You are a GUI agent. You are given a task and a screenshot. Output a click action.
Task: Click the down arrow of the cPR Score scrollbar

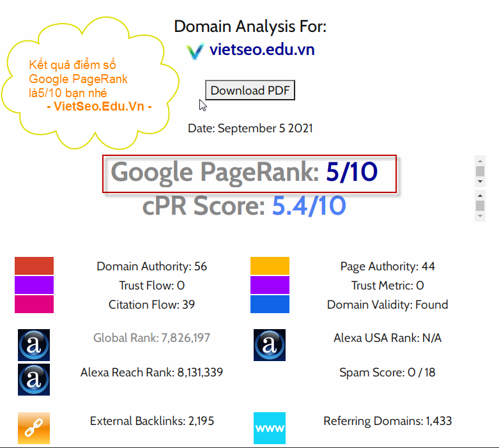pos(480,216)
